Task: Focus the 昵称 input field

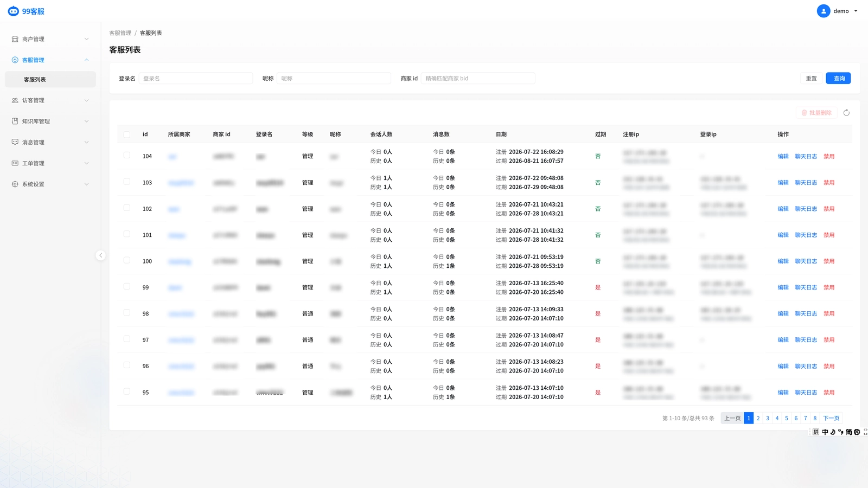Action: [334, 79]
